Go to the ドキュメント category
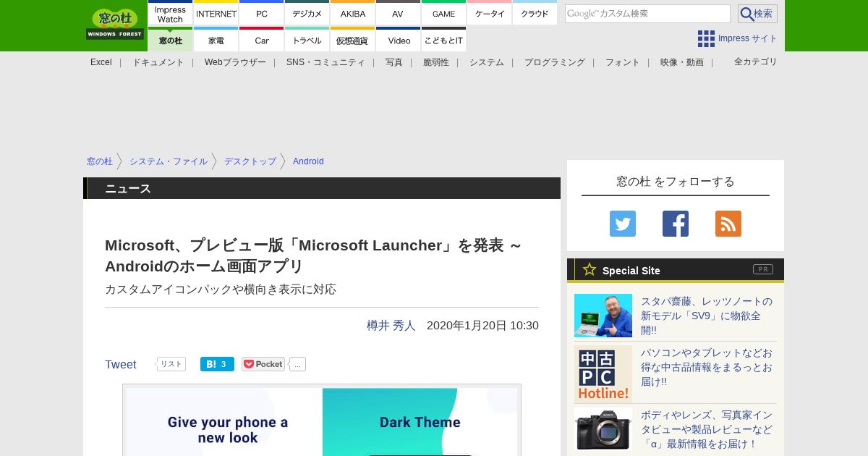868x456 pixels. [158, 62]
